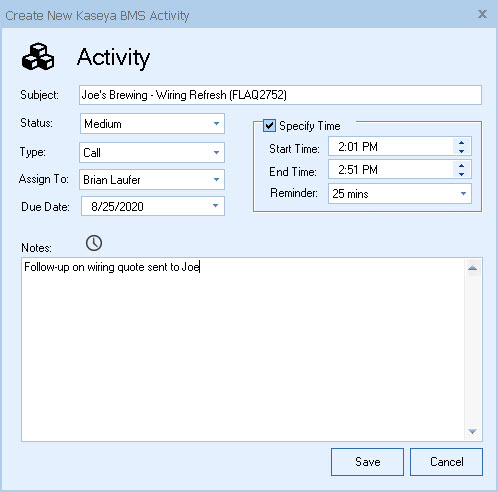Click the clock timestamp icon beside Notes

coord(94,243)
